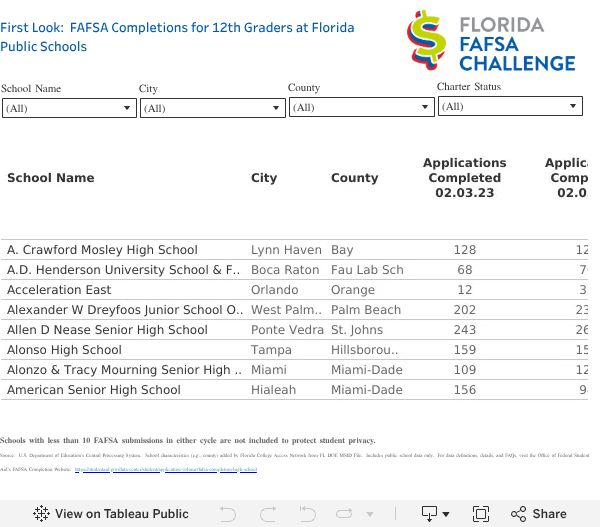The height and width of the screenshot is (527, 600).
Task: Click the School Name column header
Action: pos(51,178)
